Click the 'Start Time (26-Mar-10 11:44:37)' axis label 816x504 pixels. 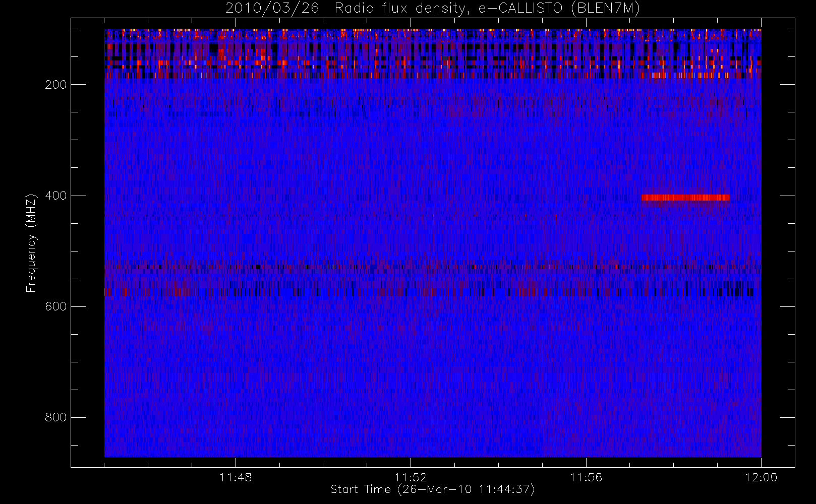(x=433, y=489)
